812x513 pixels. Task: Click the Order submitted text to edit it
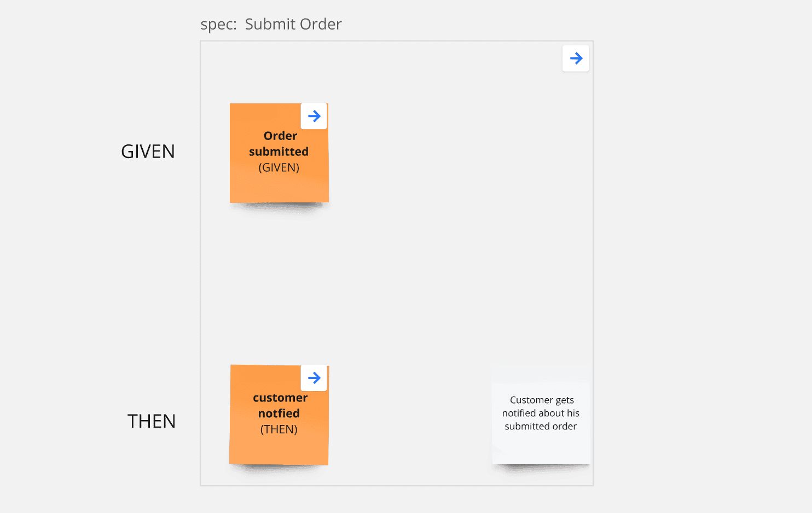click(279, 144)
